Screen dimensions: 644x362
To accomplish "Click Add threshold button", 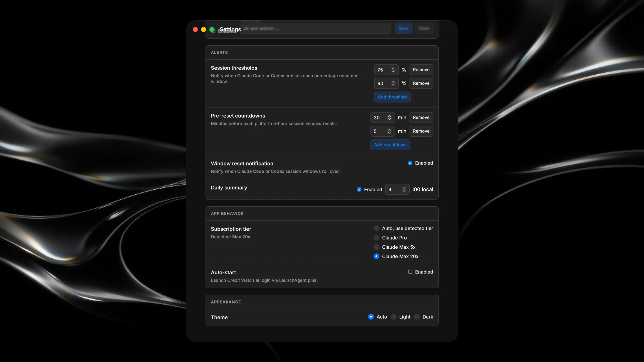I will (x=392, y=97).
